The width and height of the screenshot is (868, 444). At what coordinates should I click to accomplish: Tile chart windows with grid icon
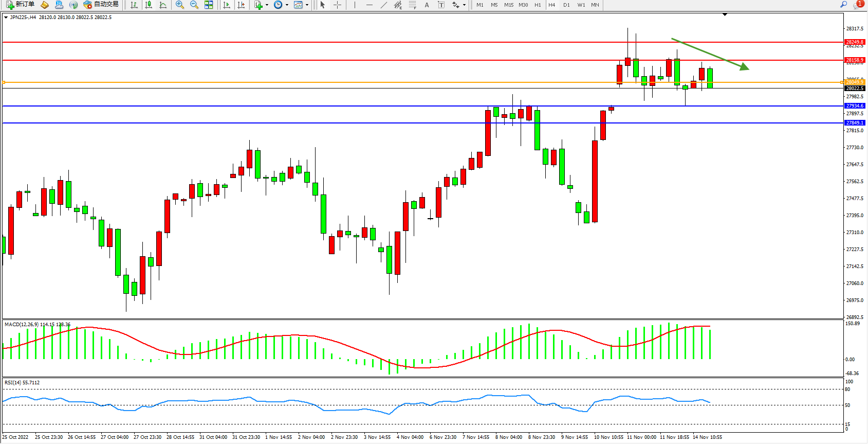209,5
